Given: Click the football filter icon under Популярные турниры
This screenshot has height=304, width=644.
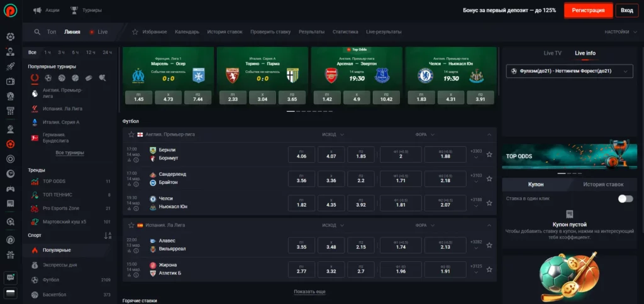Looking at the screenshot, I should tap(48, 77).
